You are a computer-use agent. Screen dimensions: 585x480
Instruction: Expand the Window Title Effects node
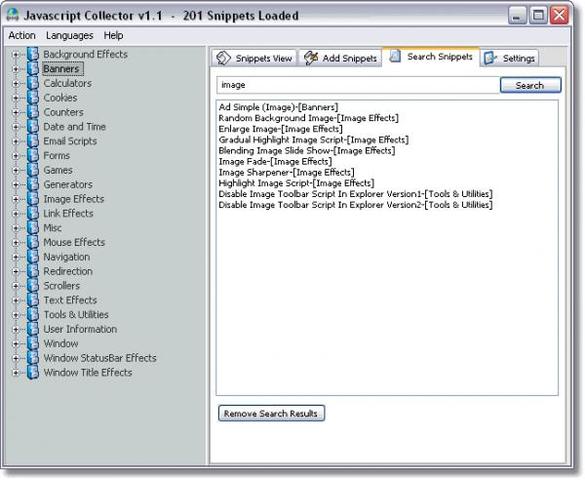(x=15, y=373)
